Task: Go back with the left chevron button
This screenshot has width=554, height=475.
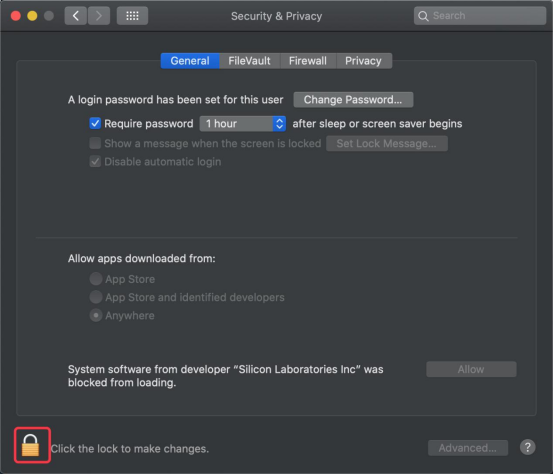Action: pos(76,16)
